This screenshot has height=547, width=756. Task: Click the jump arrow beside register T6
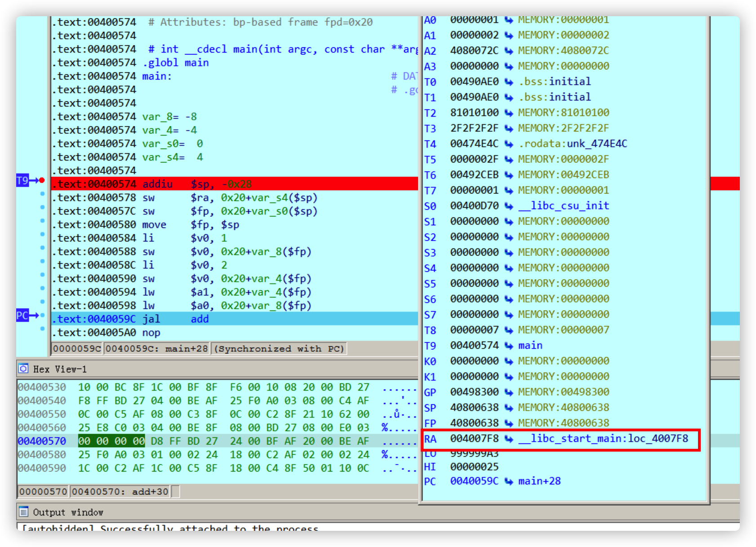[508, 175]
